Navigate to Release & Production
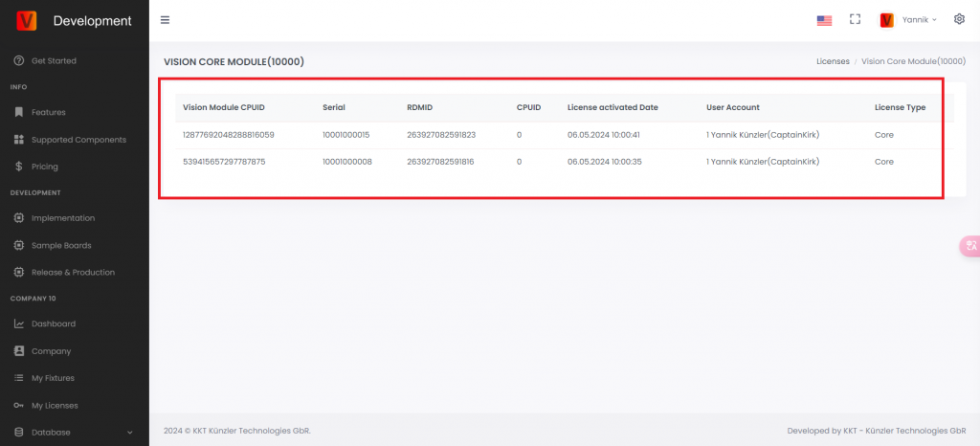Image resolution: width=980 pixels, height=446 pixels. point(73,272)
